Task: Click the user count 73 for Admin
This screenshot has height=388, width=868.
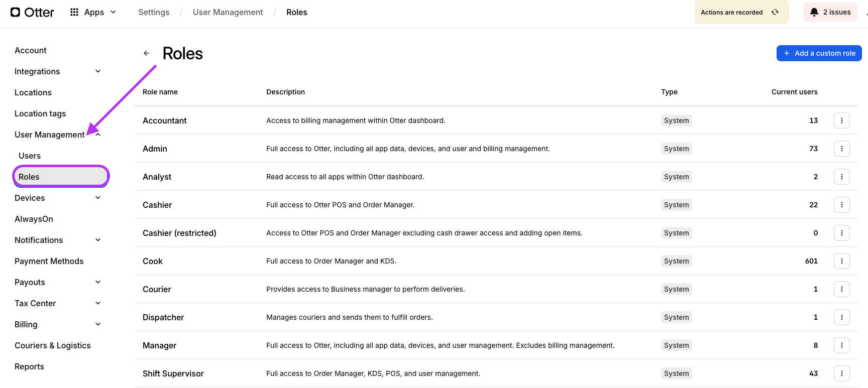Action: click(813, 149)
